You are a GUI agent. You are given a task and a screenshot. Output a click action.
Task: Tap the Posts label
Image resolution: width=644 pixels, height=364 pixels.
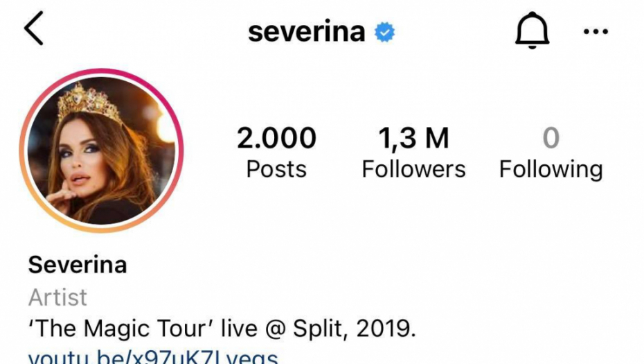tap(276, 169)
